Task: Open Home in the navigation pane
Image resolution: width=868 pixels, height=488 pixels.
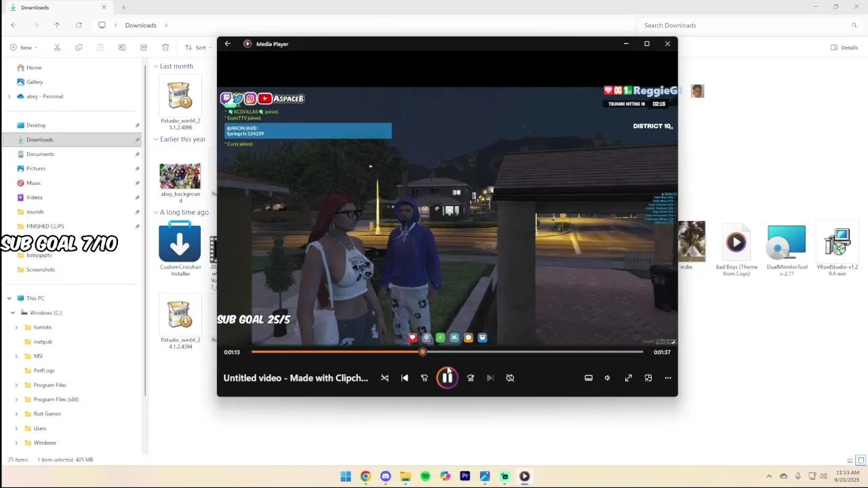Action: [34, 68]
